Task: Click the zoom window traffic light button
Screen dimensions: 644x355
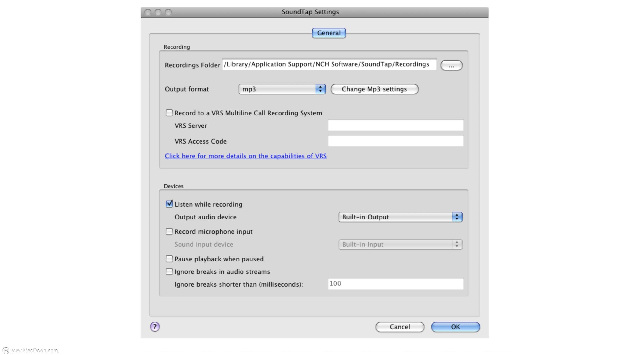Action: click(x=168, y=12)
